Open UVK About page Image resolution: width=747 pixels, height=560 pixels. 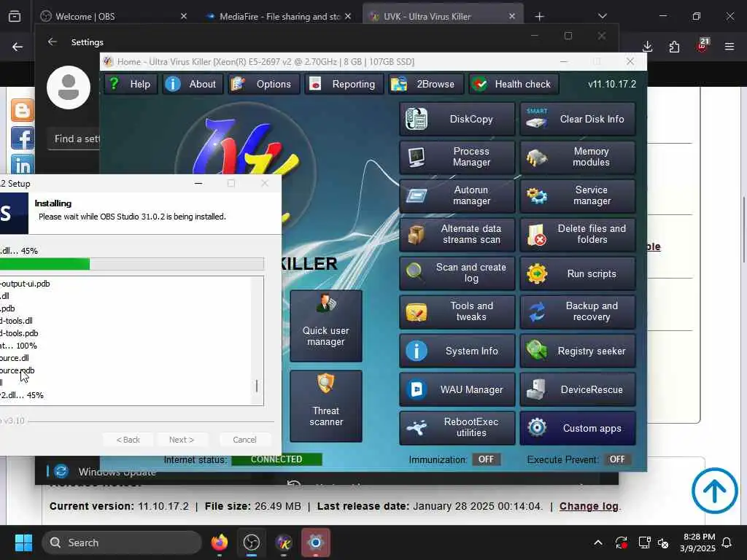click(193, 85)
